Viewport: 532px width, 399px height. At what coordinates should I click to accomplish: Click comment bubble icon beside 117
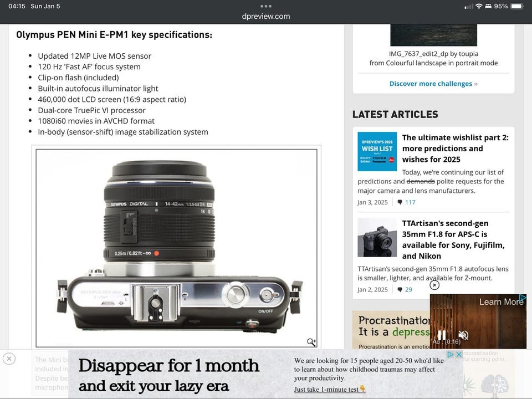(x=400, y=202)
